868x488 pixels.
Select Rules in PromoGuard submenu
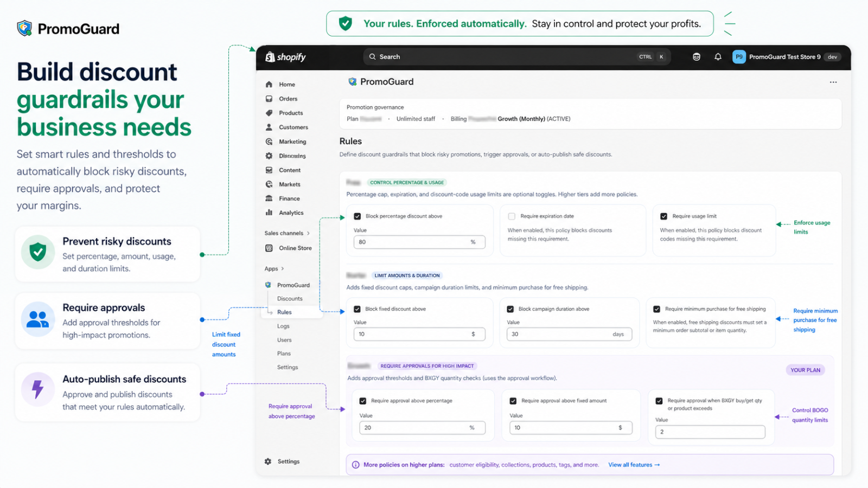tap(284, 312)
